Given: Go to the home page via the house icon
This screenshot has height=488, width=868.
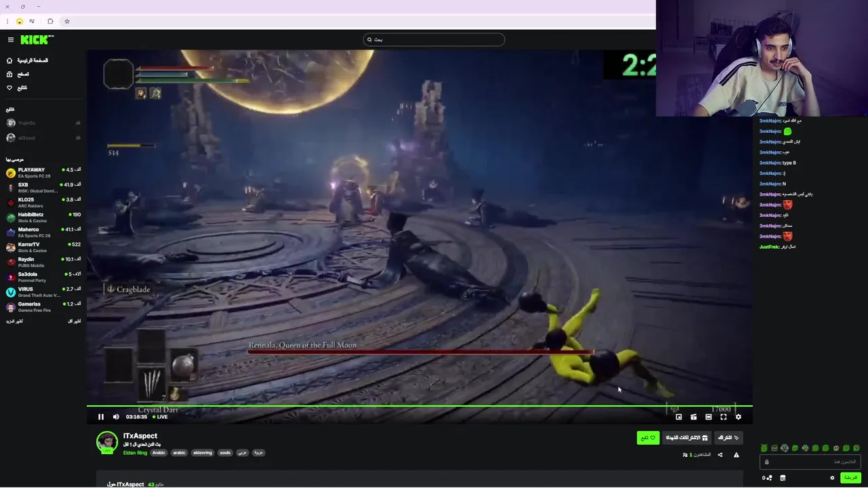Looking at the screenshot, I should pos(9,60).
